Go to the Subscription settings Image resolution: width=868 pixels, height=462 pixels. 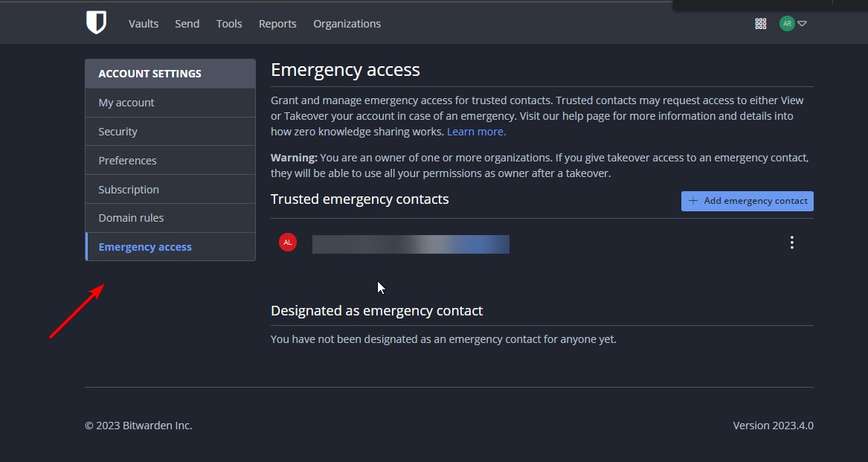click(x=129, y=189)
